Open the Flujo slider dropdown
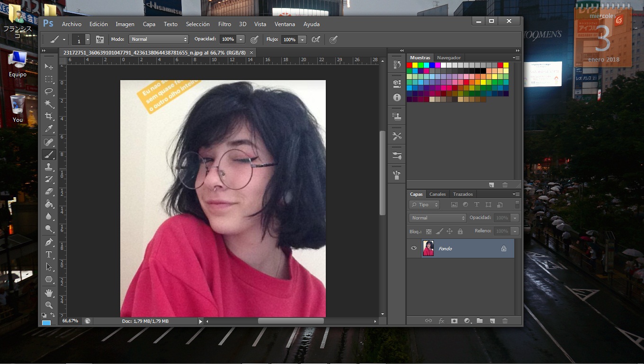Viewport: 644px width, 364px height. pos(302,39)
